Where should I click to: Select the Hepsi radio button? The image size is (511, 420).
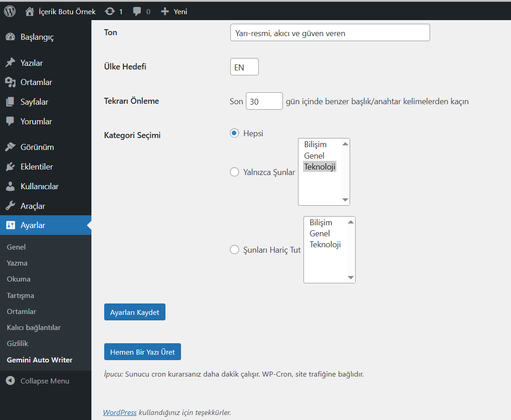tap(234, 133)
